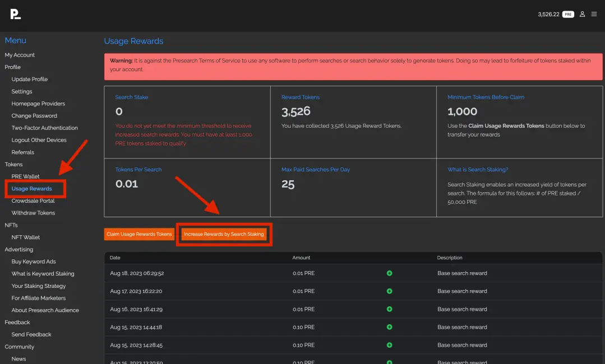Select the Advertising menu section

tap(19, 250)
